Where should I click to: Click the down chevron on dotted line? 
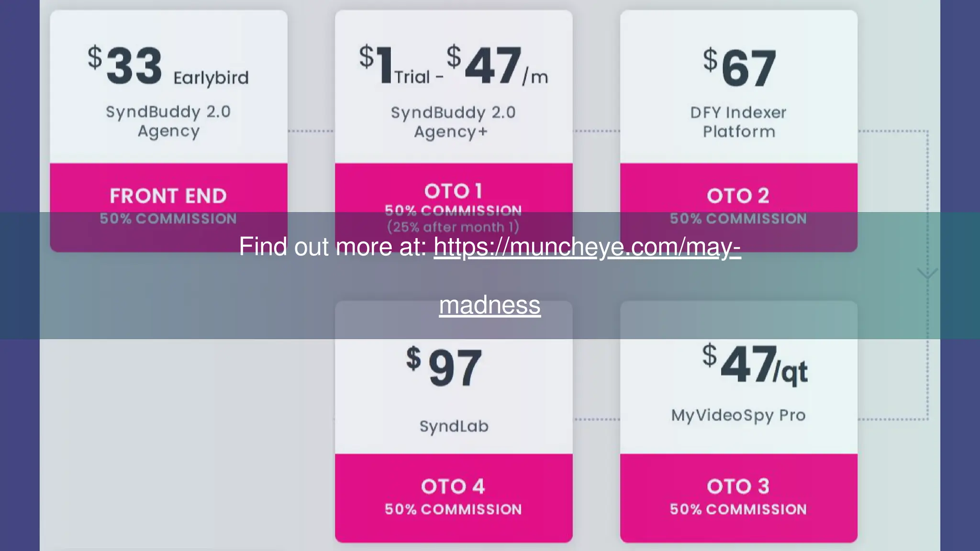click(927, 274)
